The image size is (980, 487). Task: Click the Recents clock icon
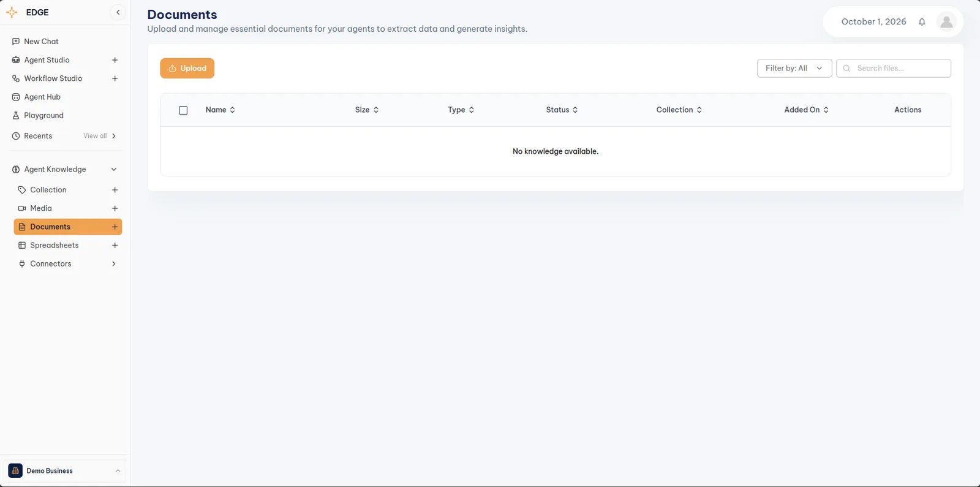click(16, 136)
